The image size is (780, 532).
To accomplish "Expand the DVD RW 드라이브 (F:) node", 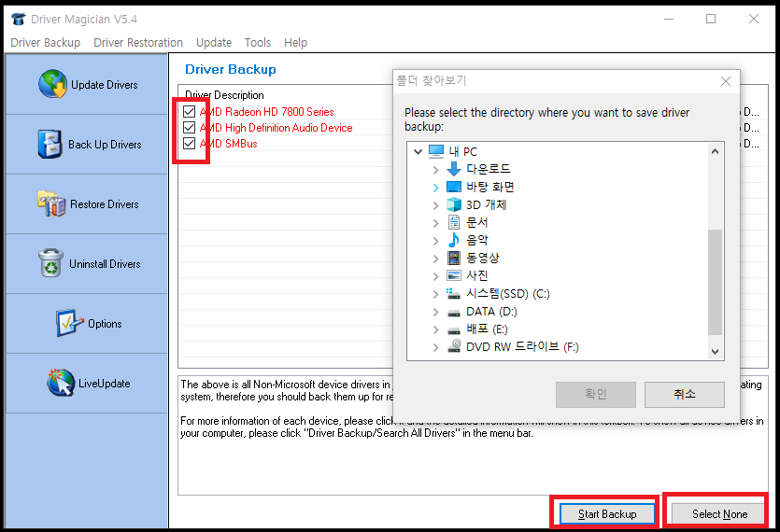I will 435,347.
